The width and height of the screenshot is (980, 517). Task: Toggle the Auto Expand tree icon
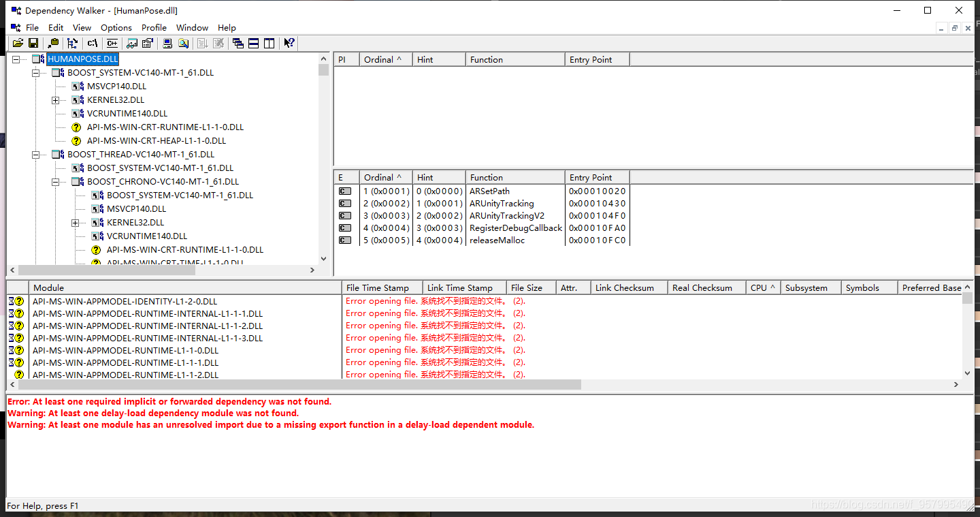pyautogui.click(x=73, y=43)
